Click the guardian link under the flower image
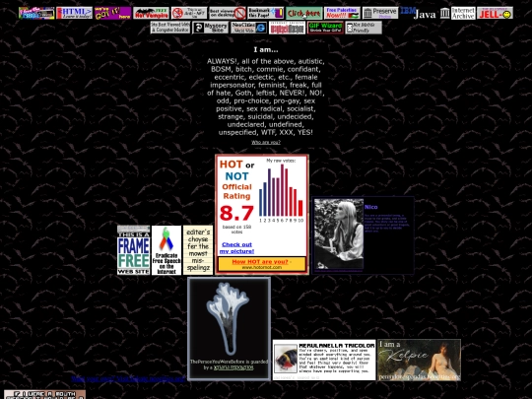This screenshot has width=532, height=399. coord(233,367)
